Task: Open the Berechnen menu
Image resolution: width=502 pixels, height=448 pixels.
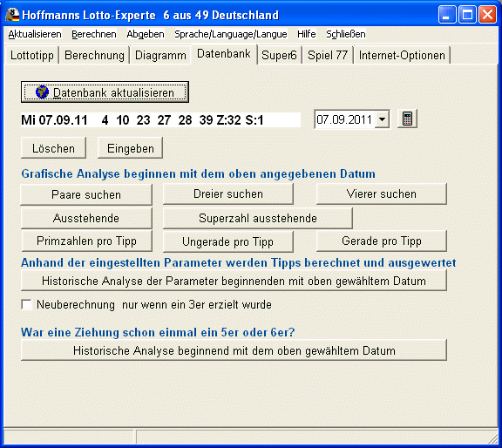Action: tap(94, 34)
